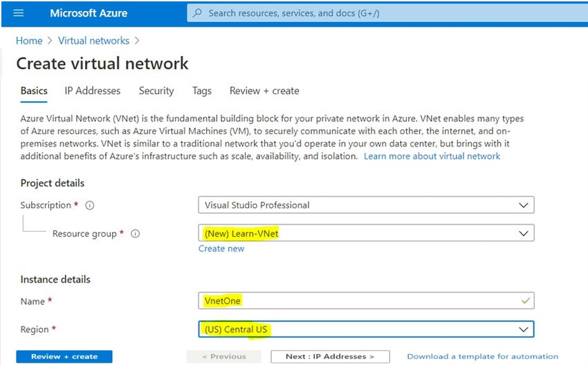Click the search magnifier icon

click(197, 13)
